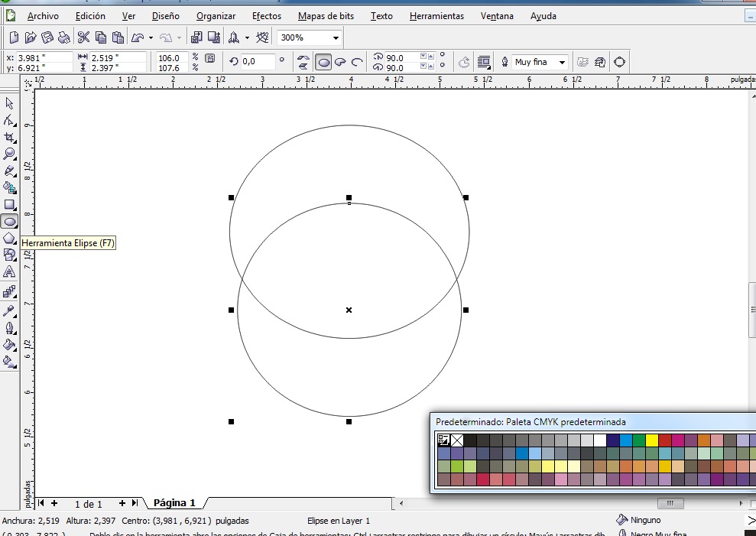
Task: Click the Cut scissors icon
Action: point(84,37)
